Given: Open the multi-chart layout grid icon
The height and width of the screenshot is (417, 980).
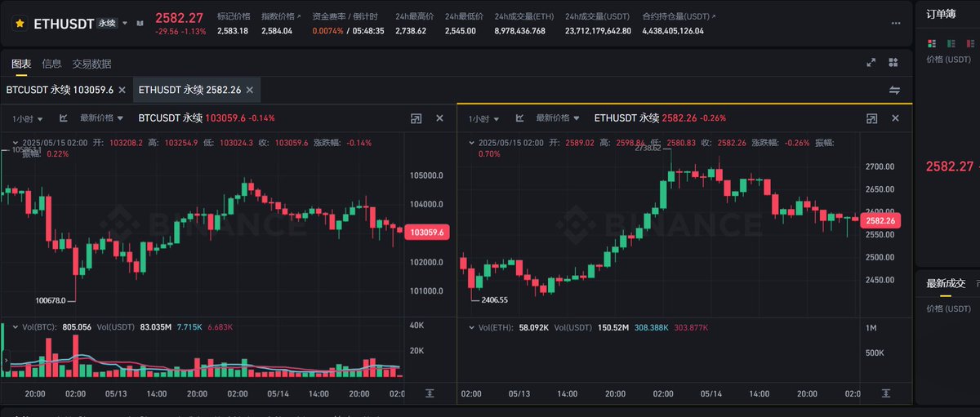Looking at the screenshot, I should coord(893,63).
